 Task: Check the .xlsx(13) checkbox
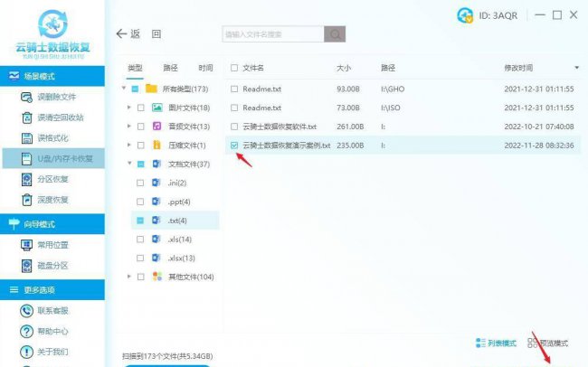(x=140, y=258)
